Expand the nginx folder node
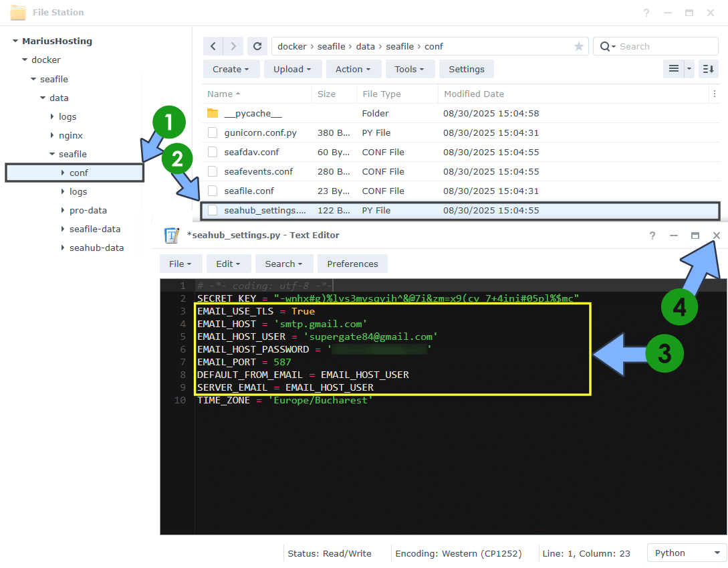728x568 pixels. [52, 135]
